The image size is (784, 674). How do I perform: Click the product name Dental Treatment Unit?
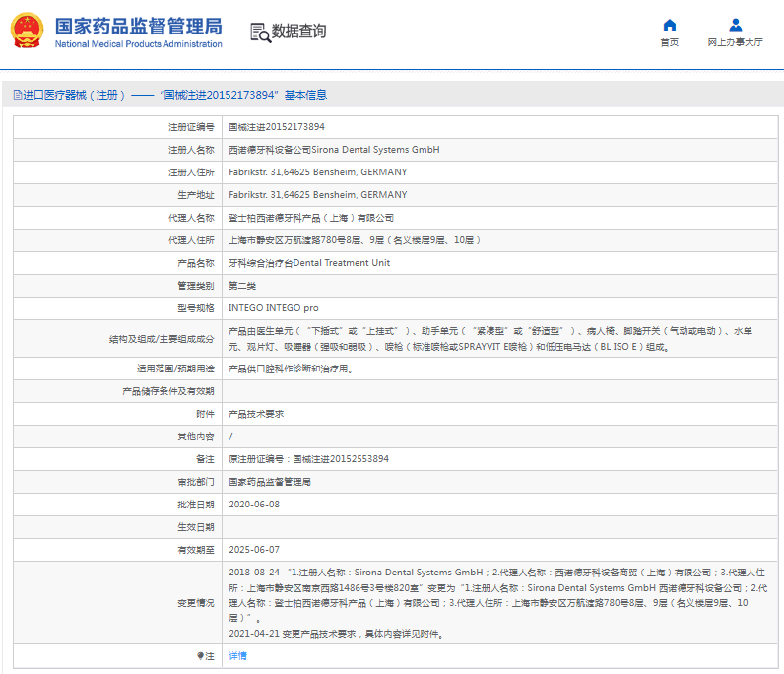[309, 263]
